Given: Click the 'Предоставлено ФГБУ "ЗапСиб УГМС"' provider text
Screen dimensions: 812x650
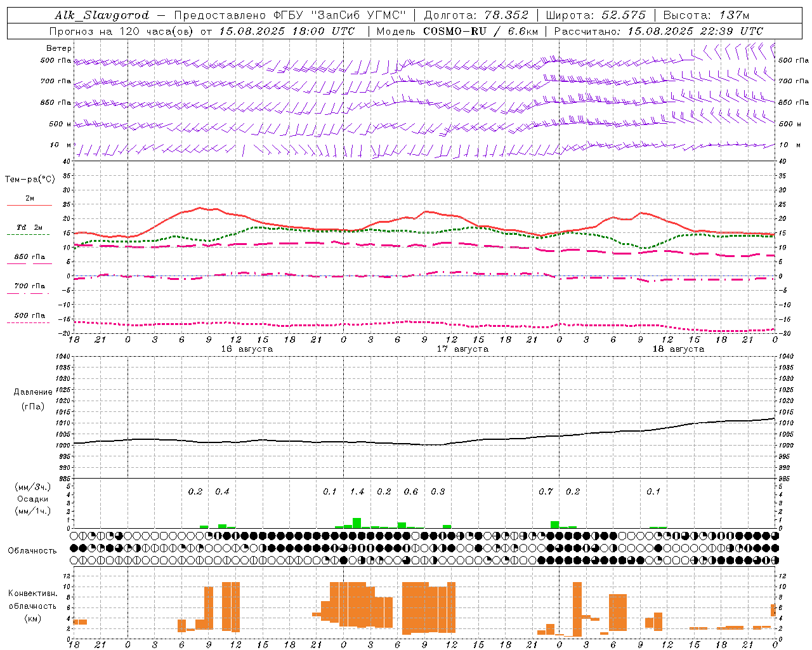Looking at the screenshot, I should [x=290, y=15].
